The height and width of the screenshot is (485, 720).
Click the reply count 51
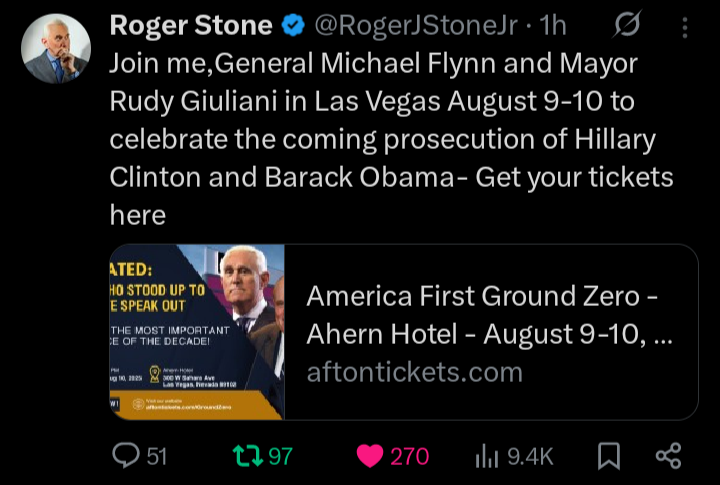pos(157,456)
